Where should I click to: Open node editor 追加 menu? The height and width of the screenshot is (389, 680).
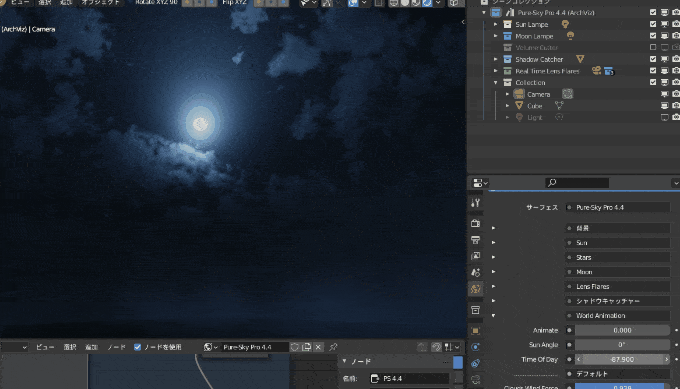coord(92,347)
